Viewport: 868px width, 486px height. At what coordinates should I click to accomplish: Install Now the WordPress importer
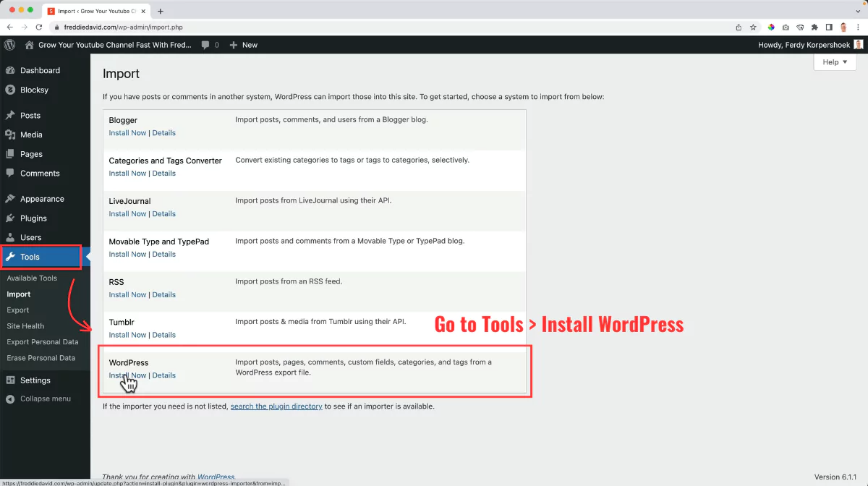pyautogui.click(x=127, y=375)
